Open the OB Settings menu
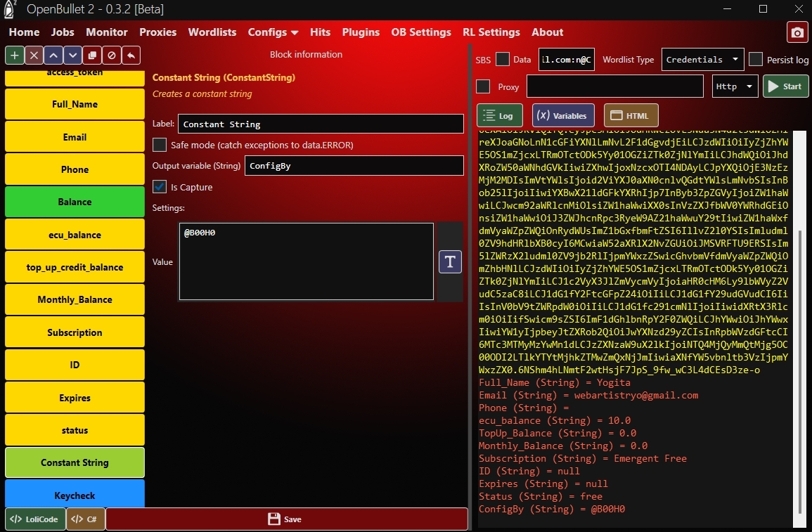The height and width of the screenshot is (532, 812). (420, 32)
